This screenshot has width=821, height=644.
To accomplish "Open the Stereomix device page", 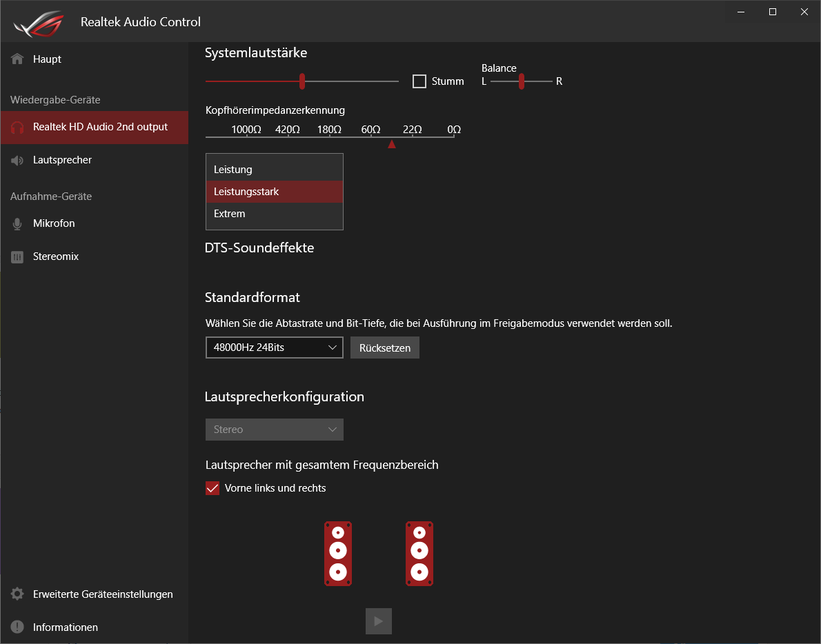I will coord(95,257).
